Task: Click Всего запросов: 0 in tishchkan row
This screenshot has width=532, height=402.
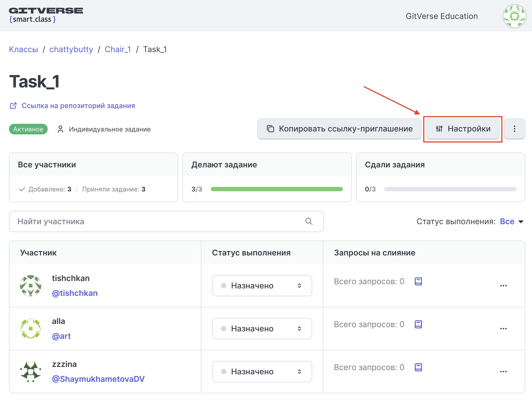Action: click(x=369, y=281)
